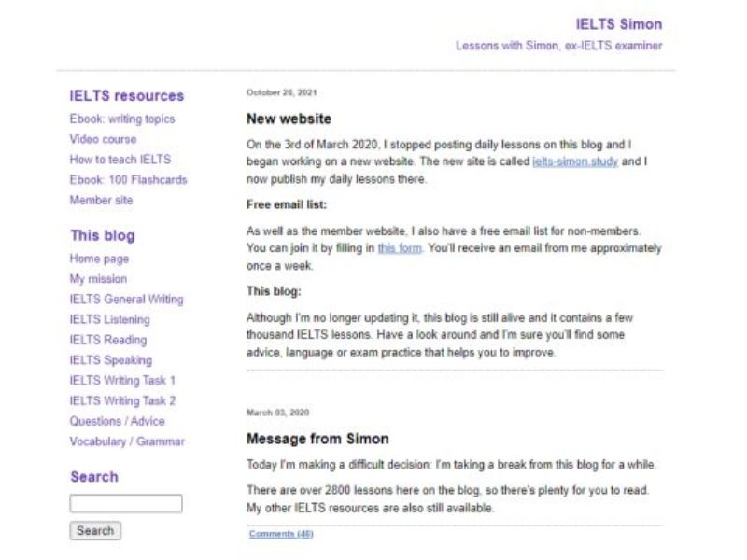Open IELTS Listening category
Screen dimensions: 747x560
[109, 320]
